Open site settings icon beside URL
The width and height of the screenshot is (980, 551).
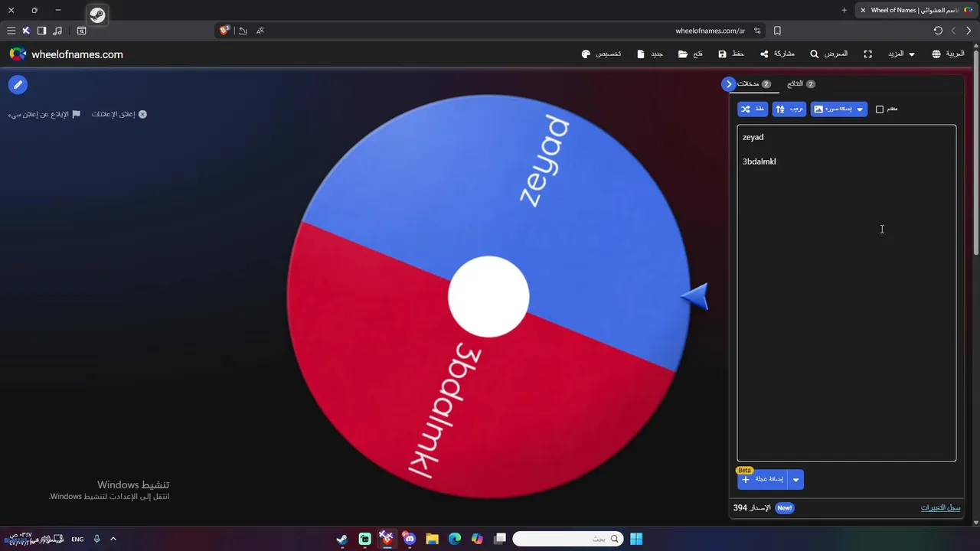757,31
